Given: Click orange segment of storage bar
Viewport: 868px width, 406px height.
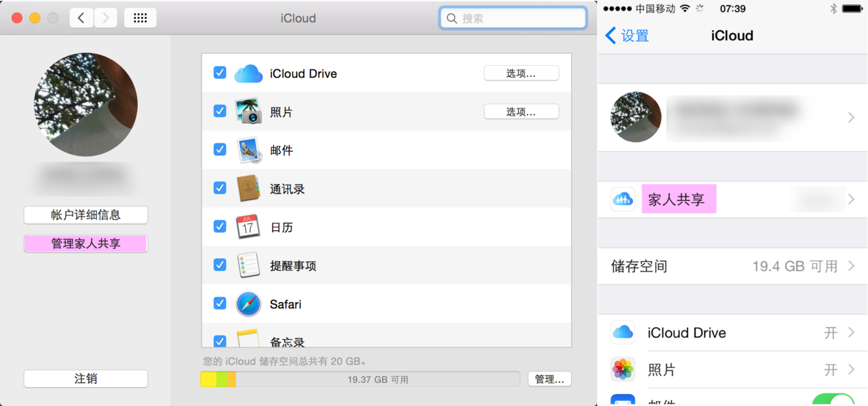Looking at the screenshot, I should (x=231, y=379).
